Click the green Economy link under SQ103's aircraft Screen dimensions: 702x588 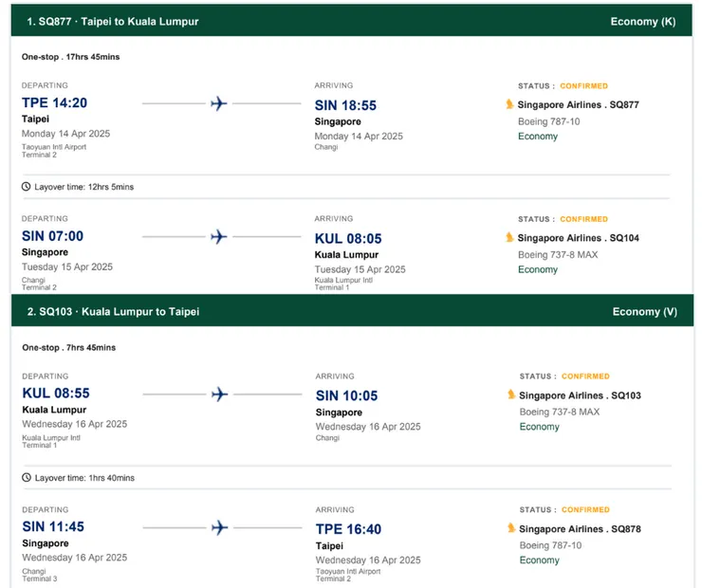539,427
